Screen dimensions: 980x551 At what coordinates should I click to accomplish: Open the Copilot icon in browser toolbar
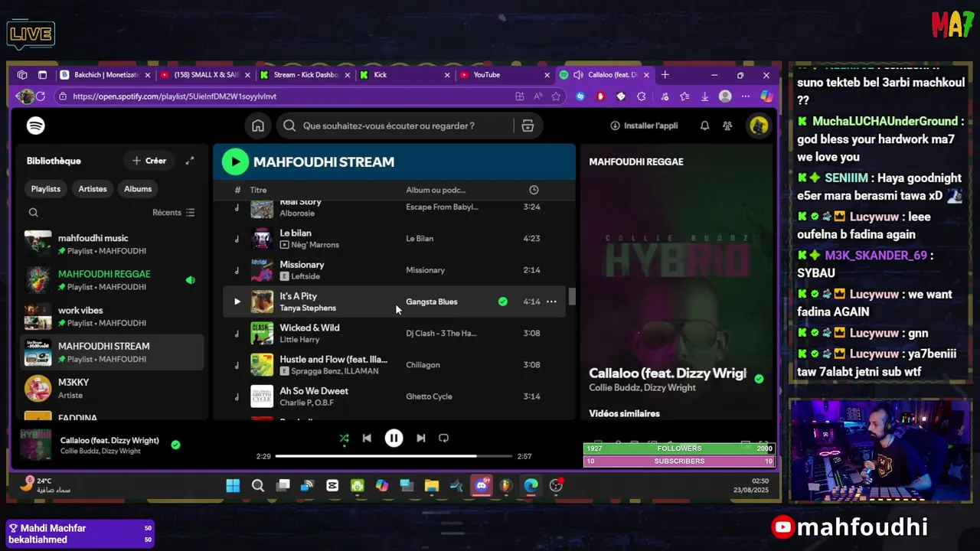click(766, 96)
